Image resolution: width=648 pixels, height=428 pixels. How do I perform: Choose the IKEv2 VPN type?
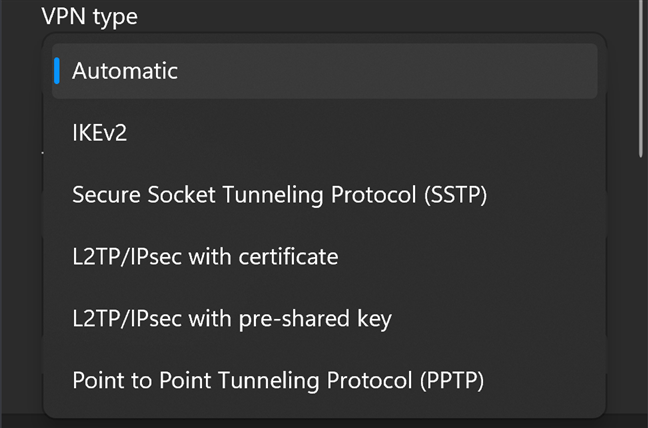[x=324, y=133]
